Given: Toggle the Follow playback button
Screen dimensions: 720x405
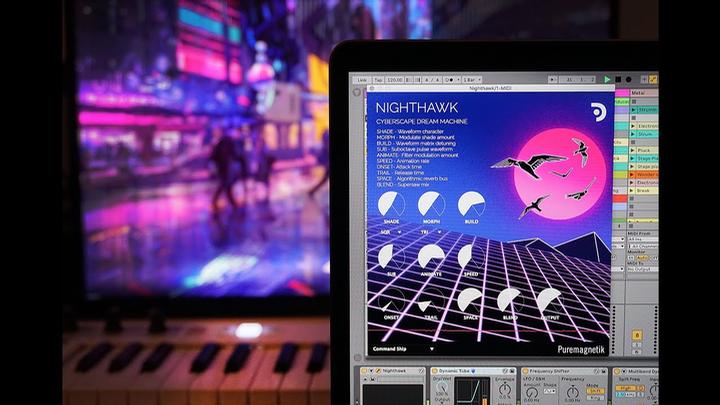Looking at the screenshot, I should point(552,79).
